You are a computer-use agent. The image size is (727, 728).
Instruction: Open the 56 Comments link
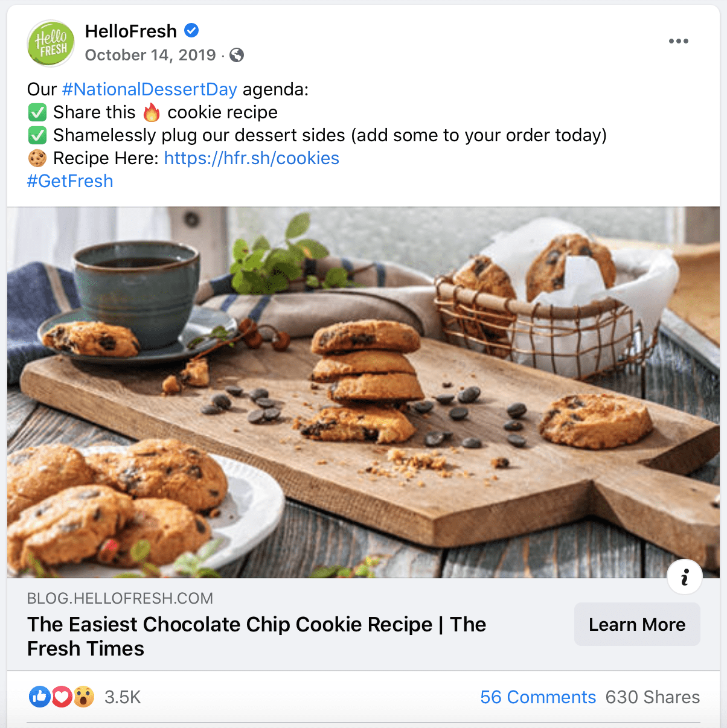tap(538, 697)
